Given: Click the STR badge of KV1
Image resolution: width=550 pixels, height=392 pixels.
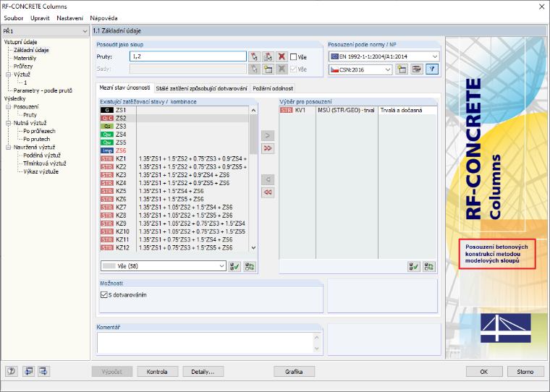Looking at the screenshot, I should pyautogui.click(x=287, y=110).
